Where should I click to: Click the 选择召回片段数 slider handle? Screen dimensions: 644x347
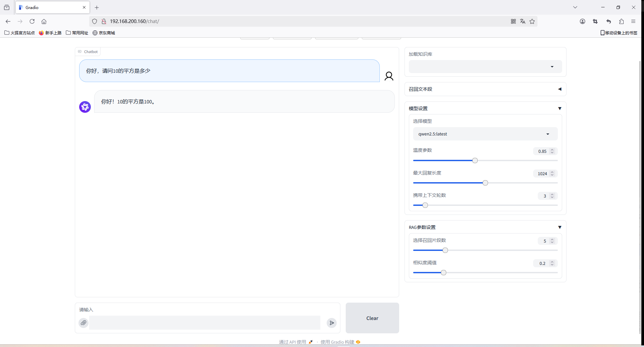point(445,250)
